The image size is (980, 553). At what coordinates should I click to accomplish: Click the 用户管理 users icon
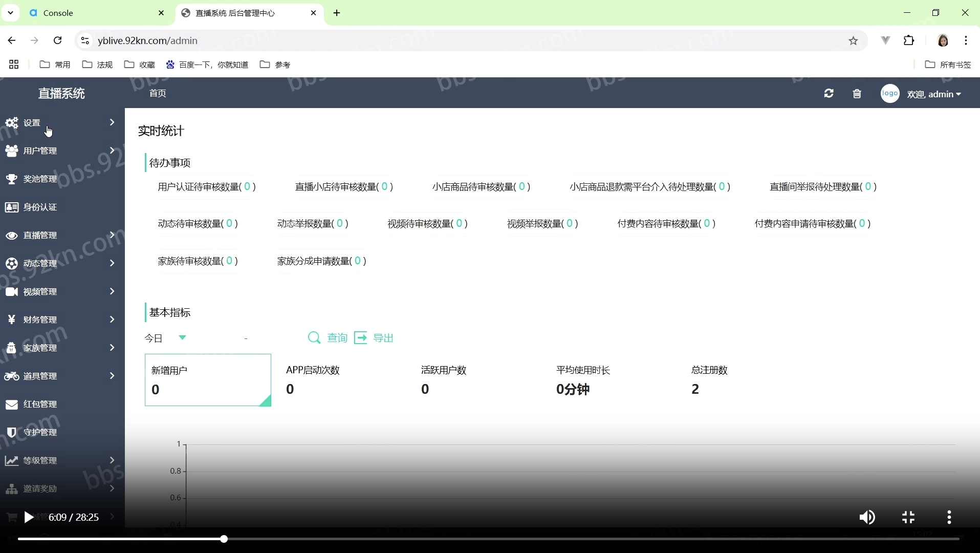click(x=12, y=151)
